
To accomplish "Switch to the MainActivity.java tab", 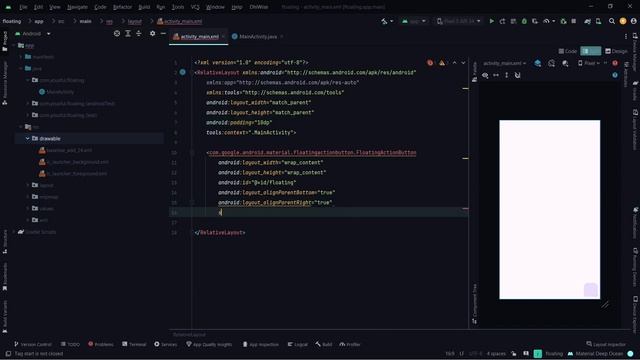I will coord(258,37).
